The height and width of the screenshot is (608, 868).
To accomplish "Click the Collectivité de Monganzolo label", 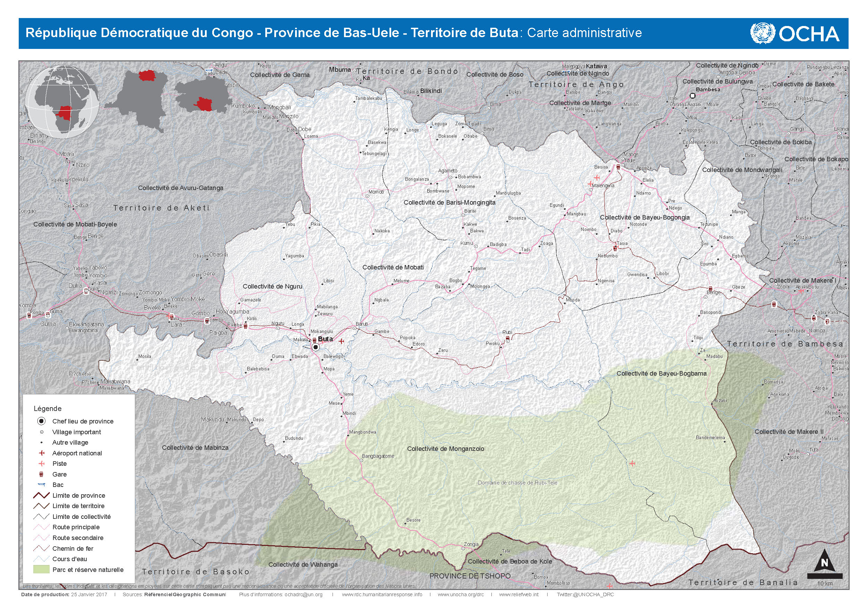I will point(445,449).
